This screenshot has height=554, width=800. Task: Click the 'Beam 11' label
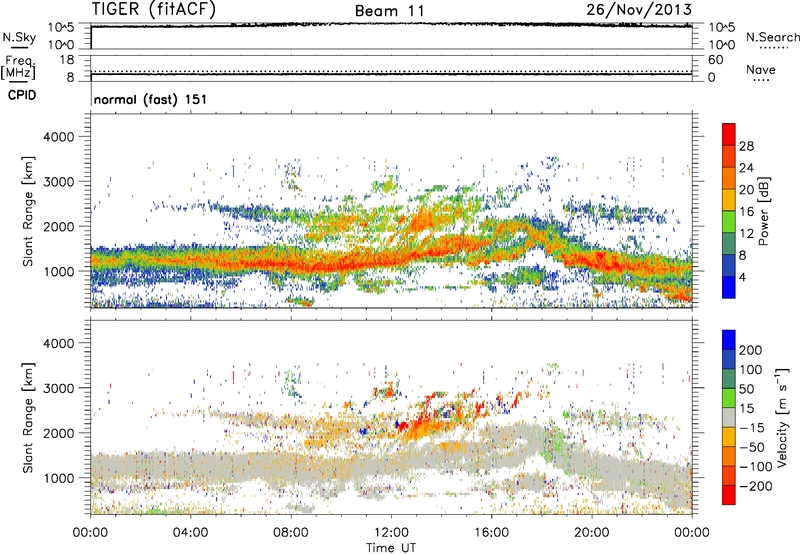(x=390, y=11)
